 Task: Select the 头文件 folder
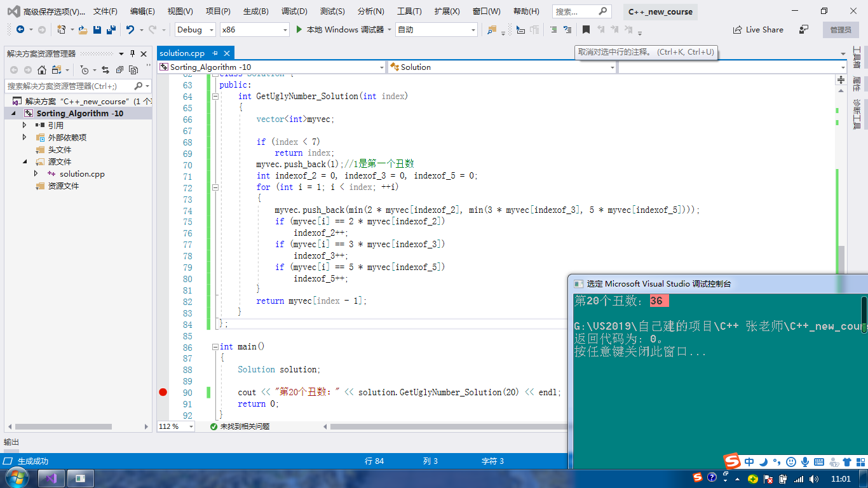pos(60,150)
